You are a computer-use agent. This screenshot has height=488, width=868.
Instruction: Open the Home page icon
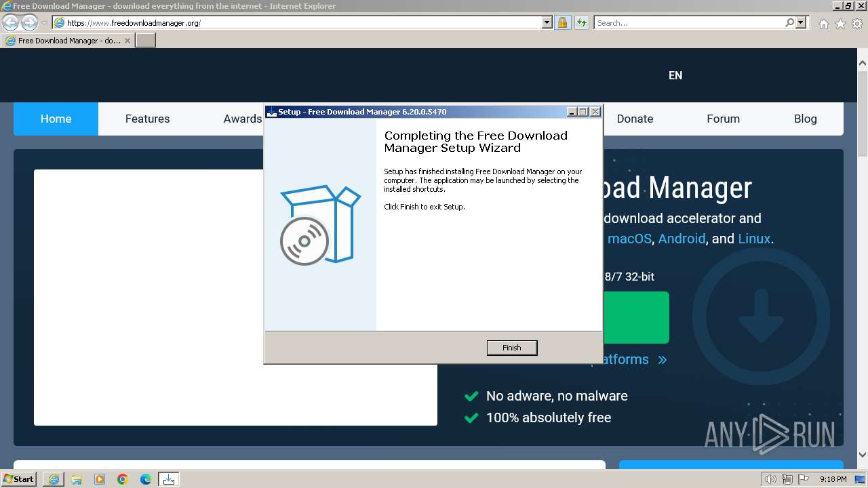[x=823, y=24]
